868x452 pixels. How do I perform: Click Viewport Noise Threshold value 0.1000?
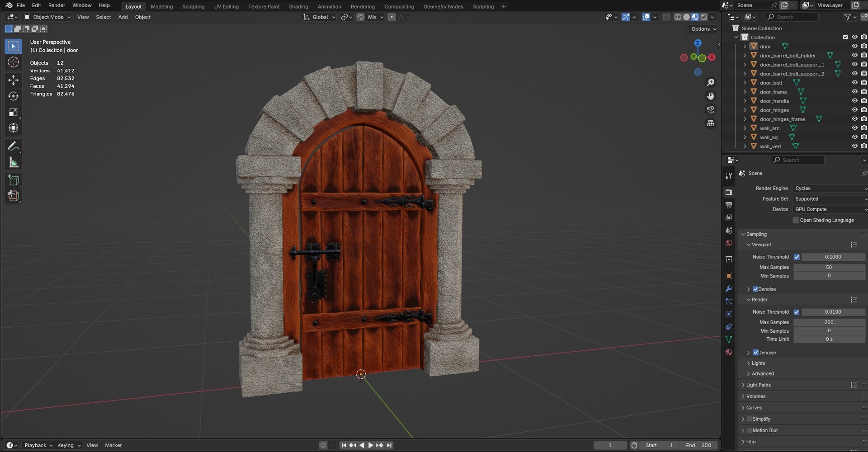[x=833, y=257]
